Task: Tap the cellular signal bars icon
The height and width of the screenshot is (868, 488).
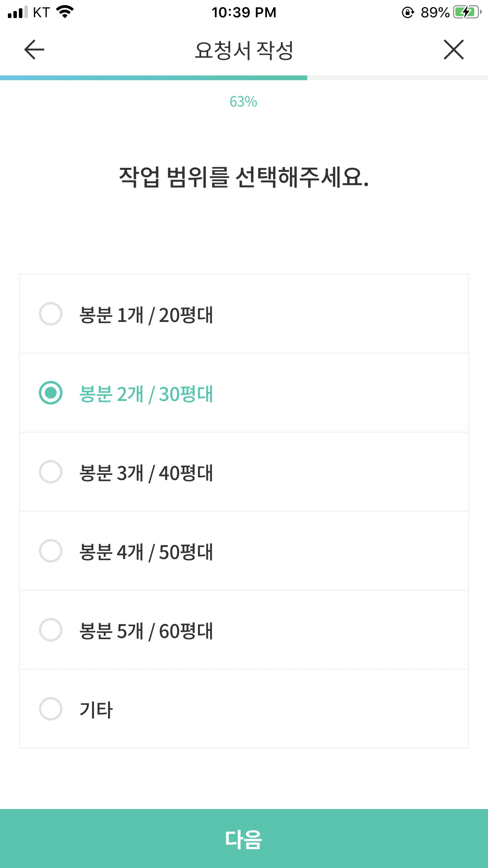Action: click(18, 12)
